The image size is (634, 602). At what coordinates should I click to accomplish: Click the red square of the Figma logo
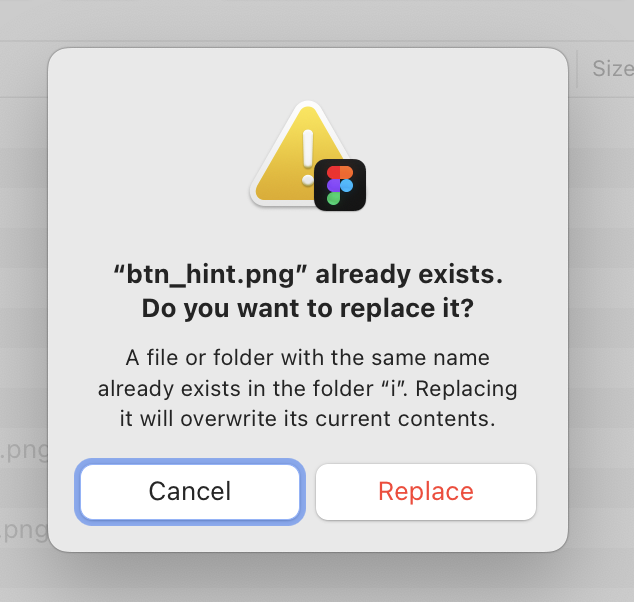pos(334,173)
